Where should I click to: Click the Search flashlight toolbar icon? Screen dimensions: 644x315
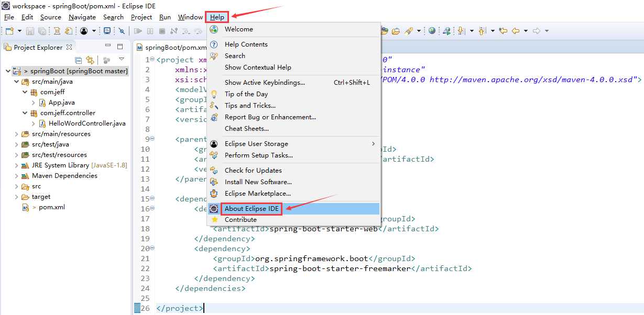pyautogui.click(x=408, y=31)
